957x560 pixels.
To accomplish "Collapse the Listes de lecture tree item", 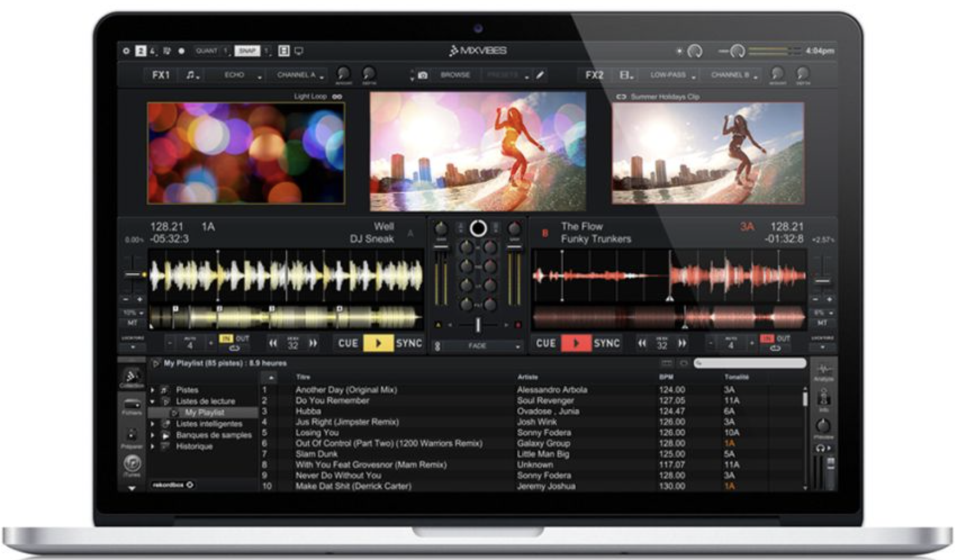I will (x=152, y=401).
